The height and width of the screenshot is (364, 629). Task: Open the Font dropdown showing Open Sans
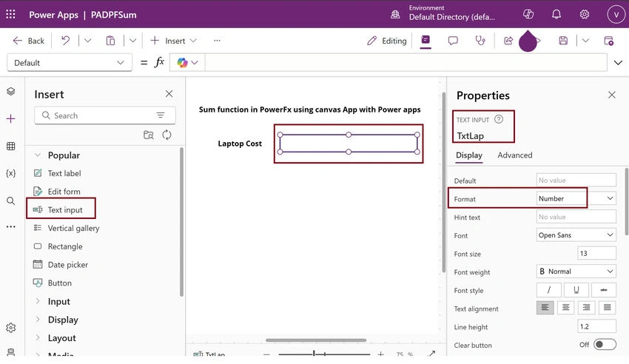click(x=576, y=235)
